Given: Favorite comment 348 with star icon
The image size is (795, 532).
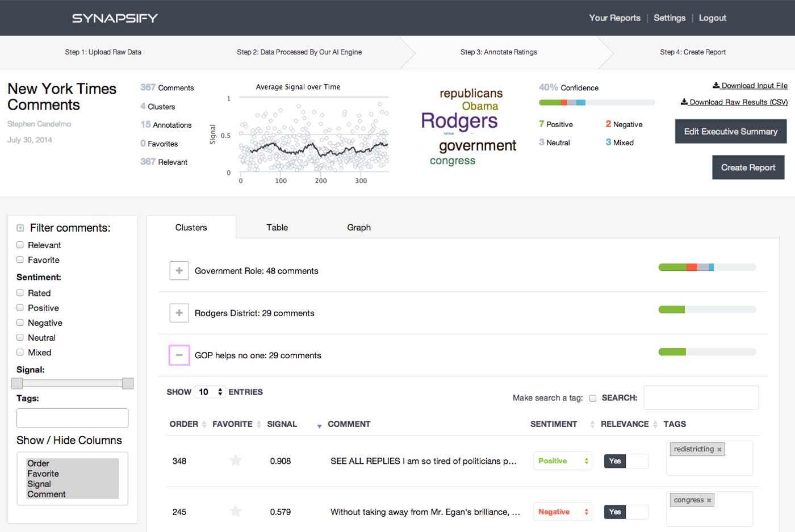Looking at the screenshot, I should (236, 460).
